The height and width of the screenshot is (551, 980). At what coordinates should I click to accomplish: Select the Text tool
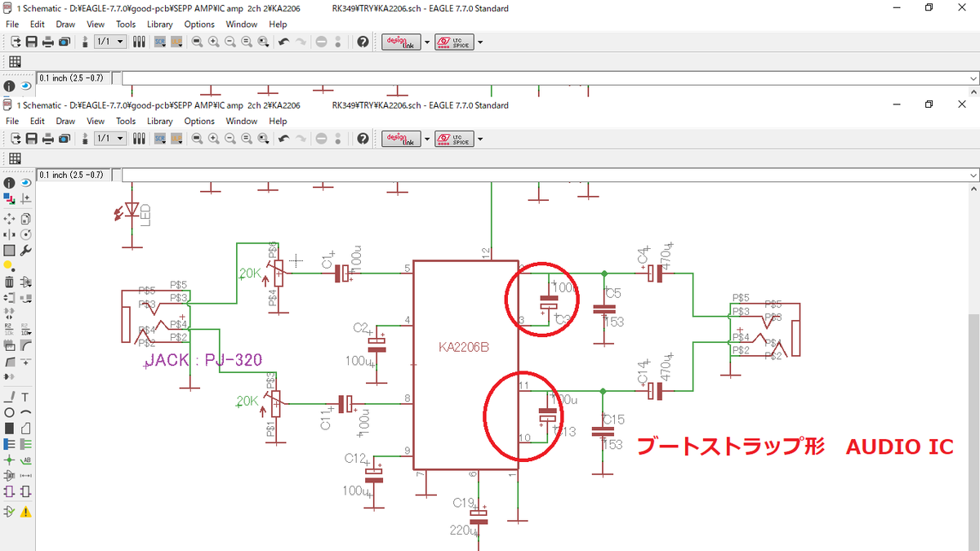point(25,397)
